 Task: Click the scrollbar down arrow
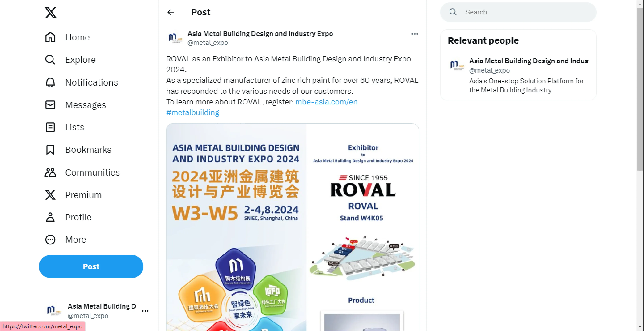tap(640, 327)
